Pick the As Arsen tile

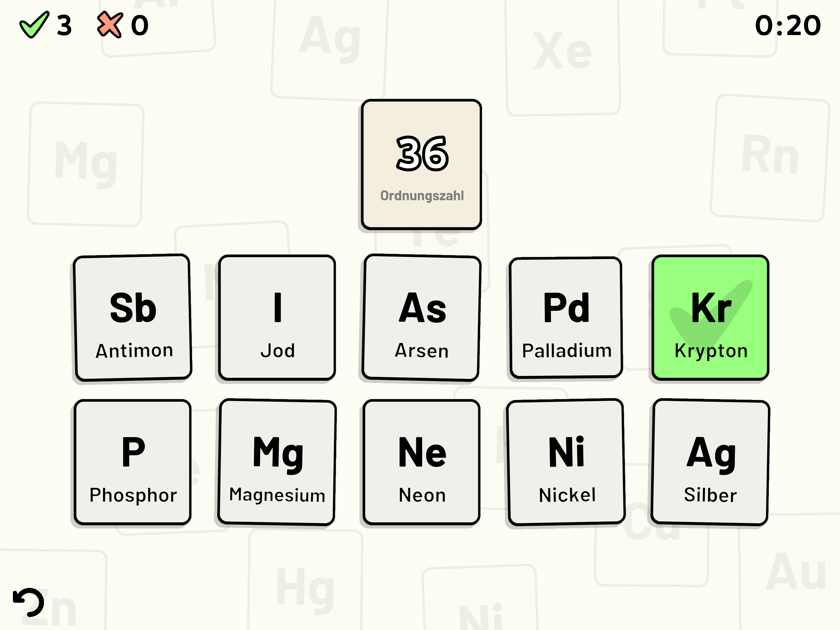pos(422,317)
